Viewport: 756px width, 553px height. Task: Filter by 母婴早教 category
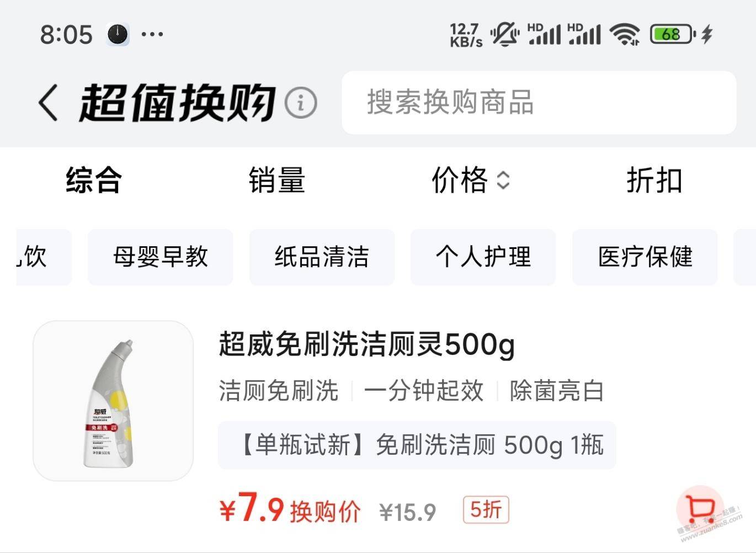[x=160, y=257]
